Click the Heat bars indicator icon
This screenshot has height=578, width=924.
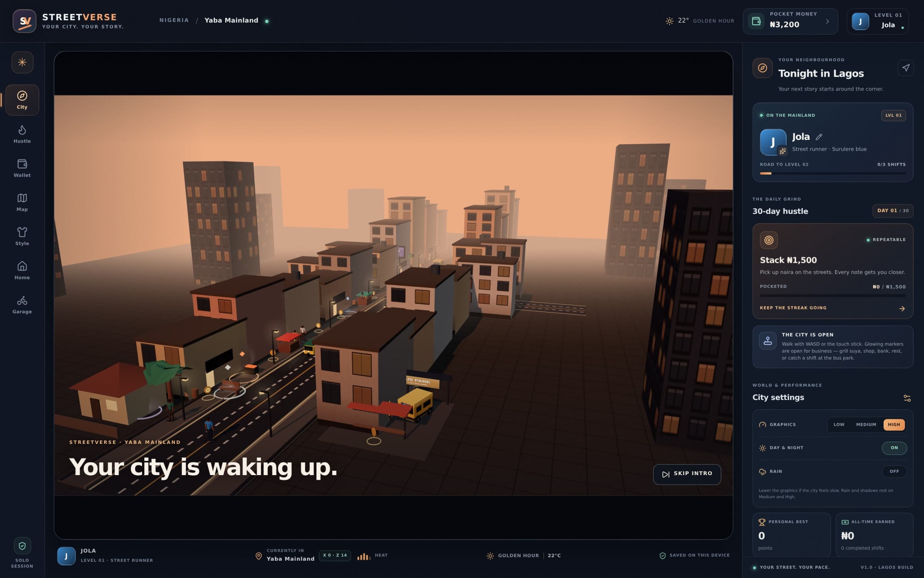363,556
